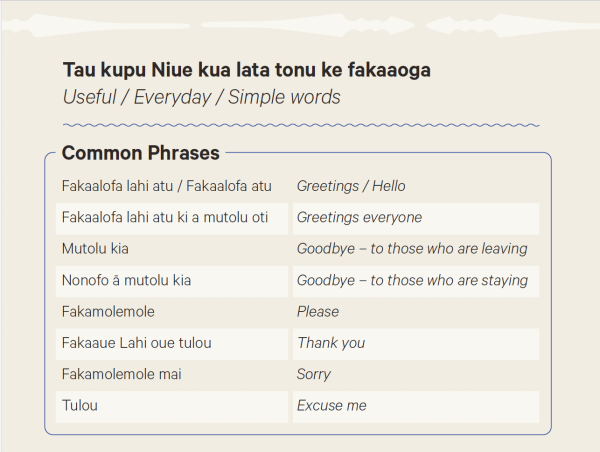600x452 pixels.
Task: Click the word 'Fakamolemole' in the Please row
Action: 108,312
